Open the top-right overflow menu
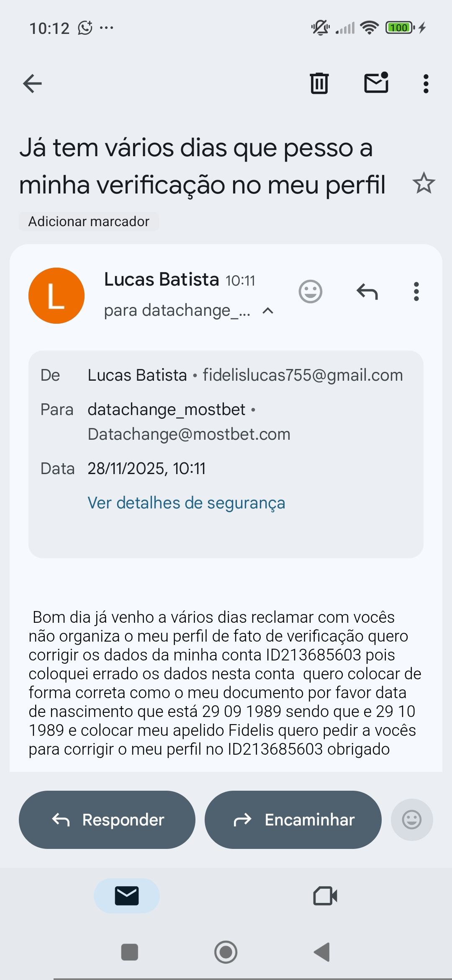 [x=426, y=83]
